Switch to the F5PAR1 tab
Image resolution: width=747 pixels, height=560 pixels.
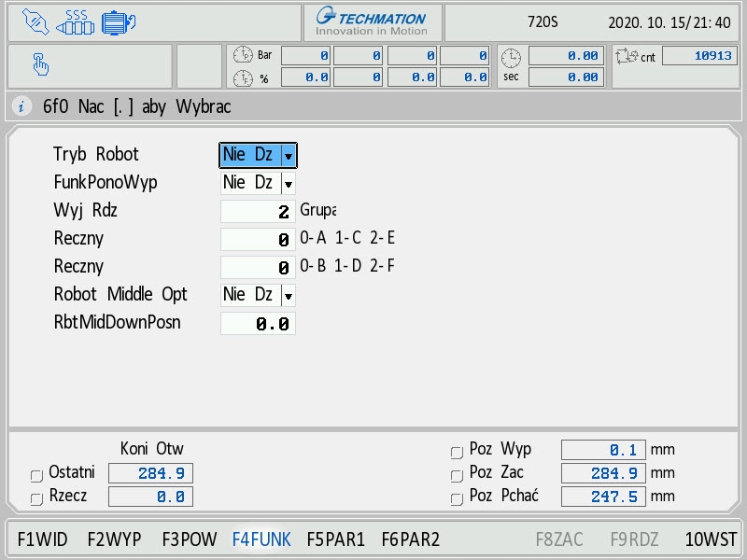tap(335, 539)
